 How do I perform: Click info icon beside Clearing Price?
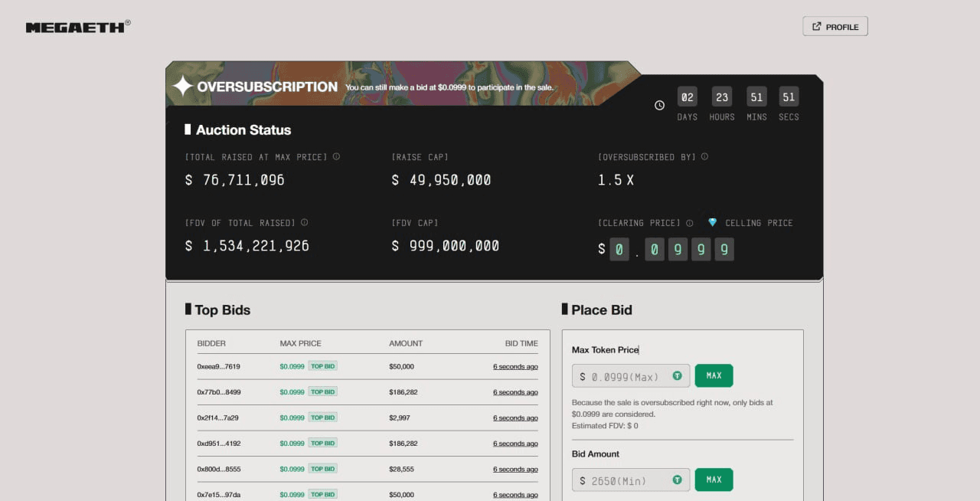689,223
